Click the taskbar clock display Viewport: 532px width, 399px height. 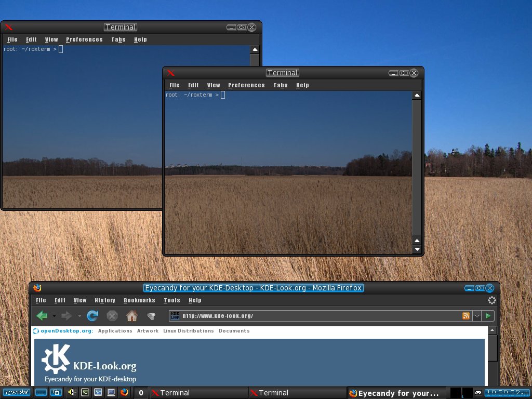pos(507,393)
